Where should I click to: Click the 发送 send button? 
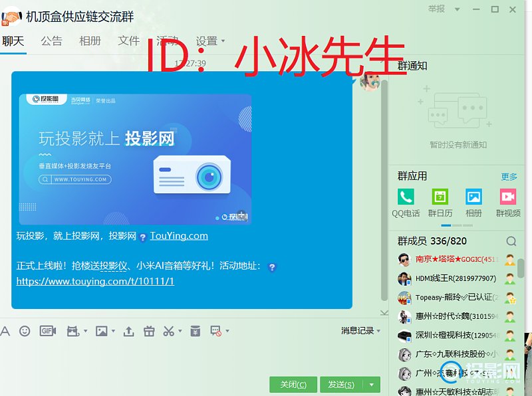click(340, 385)
